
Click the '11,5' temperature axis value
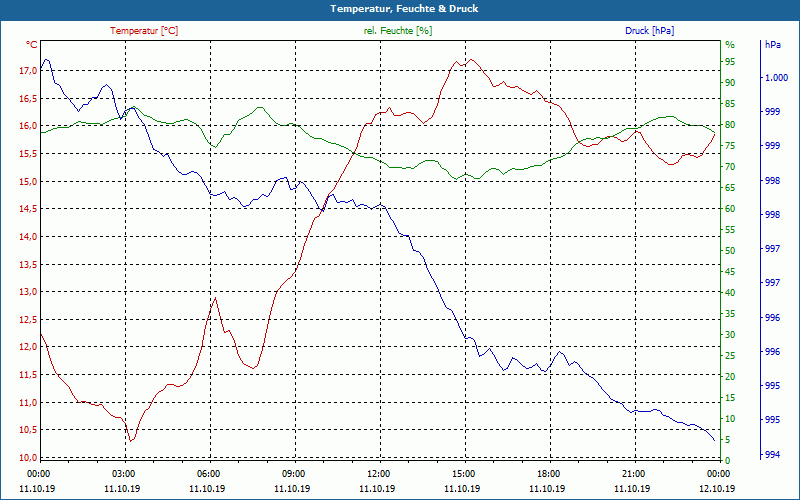pos(28,375)
